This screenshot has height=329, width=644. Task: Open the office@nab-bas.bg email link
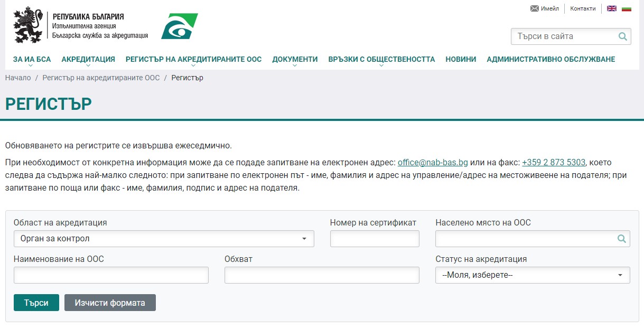pyautogui.click(x=433, y=162)
